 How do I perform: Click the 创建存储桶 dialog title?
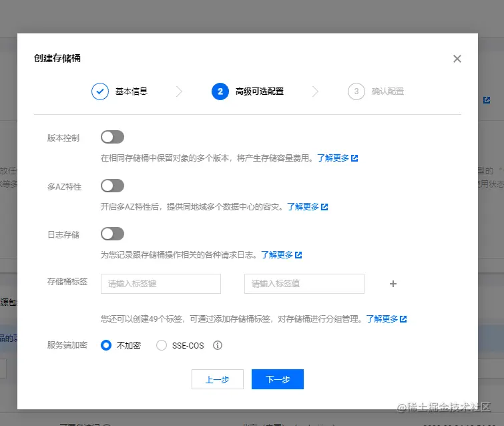click(57, 58)
